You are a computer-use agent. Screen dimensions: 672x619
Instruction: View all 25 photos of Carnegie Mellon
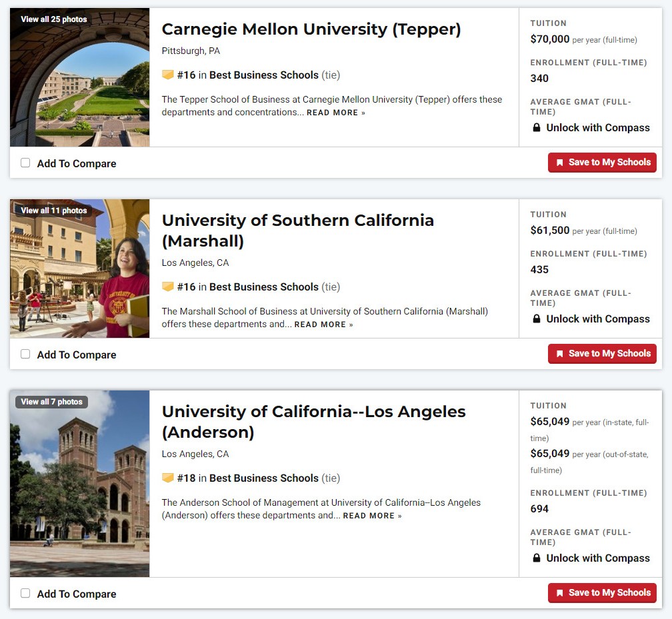coord(53,19)
